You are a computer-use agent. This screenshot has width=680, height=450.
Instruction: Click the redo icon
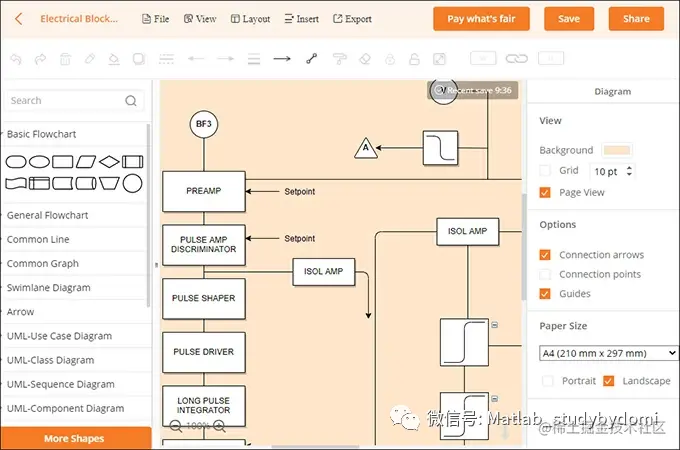tap(40, 59)
